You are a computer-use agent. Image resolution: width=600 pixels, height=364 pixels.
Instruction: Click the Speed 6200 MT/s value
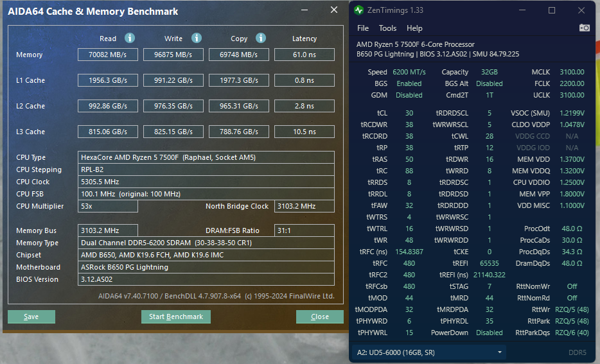pyautogui.click(x=409, y=72)
